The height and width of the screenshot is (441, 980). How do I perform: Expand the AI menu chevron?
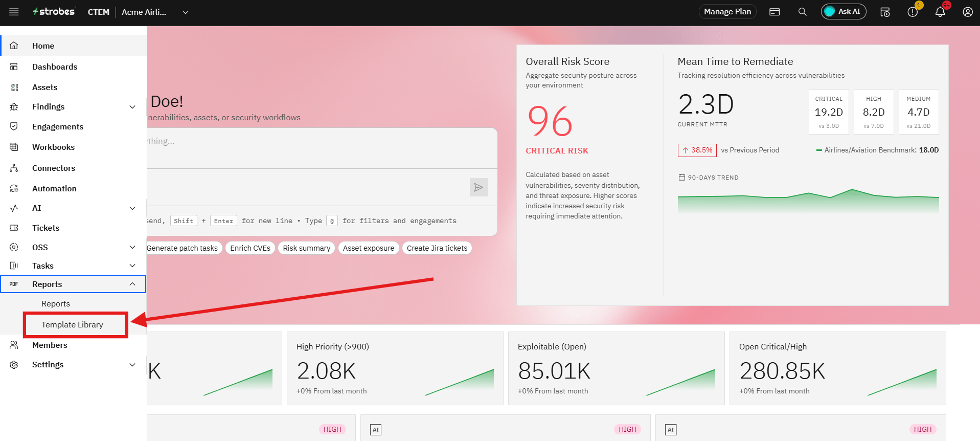point(132,208)
